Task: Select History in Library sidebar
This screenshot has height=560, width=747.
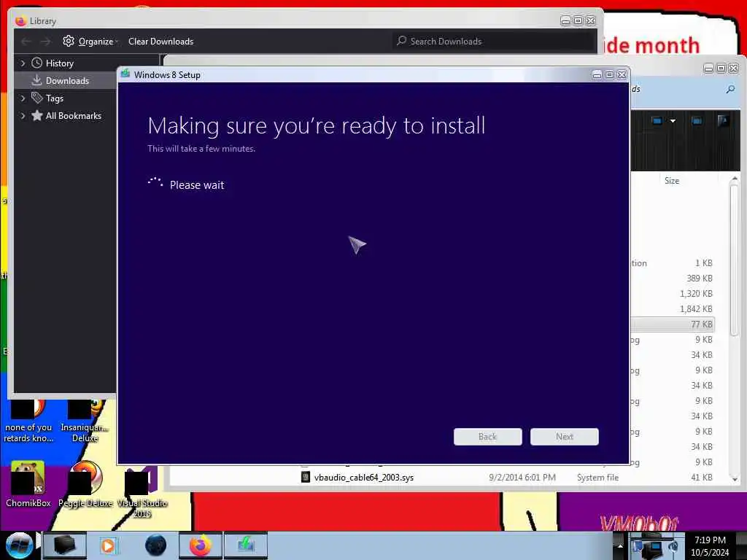Action: pos(60,63)
